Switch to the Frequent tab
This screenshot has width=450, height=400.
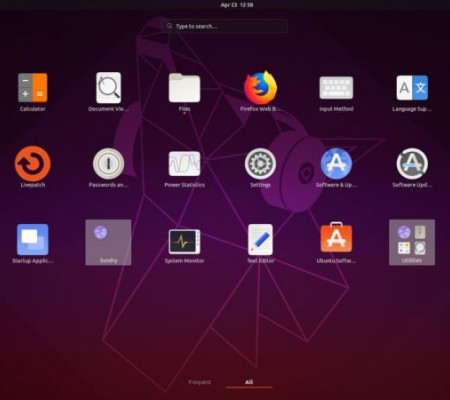[199, 382]
